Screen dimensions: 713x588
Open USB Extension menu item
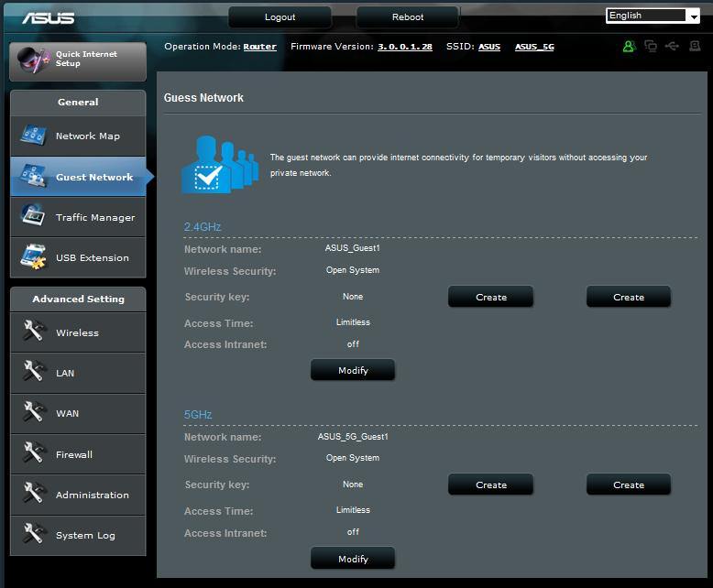click(x=78, y=257)
